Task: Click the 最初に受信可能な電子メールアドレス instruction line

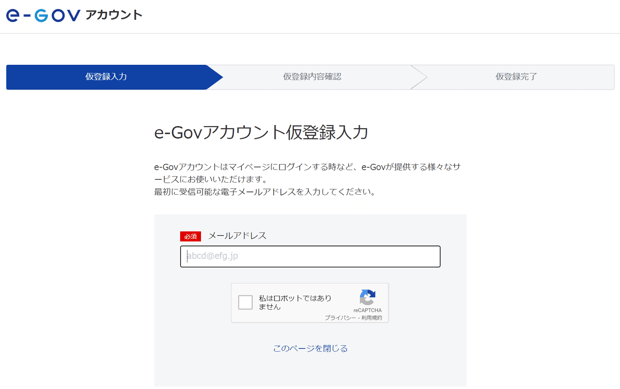Action: click(x=265, y=192)
